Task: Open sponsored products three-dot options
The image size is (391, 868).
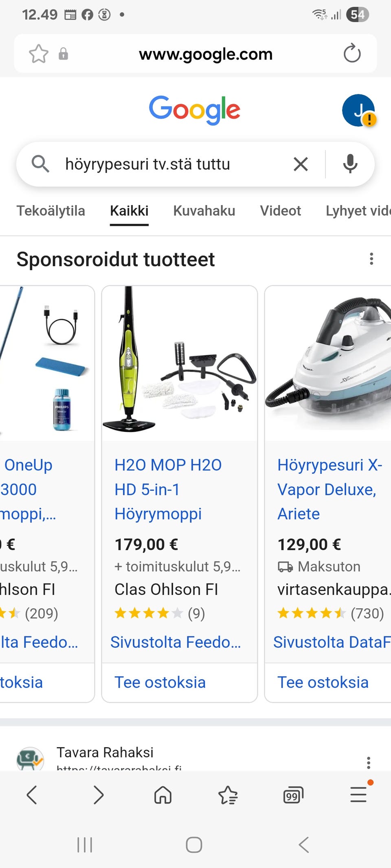Action: point(371,259)
